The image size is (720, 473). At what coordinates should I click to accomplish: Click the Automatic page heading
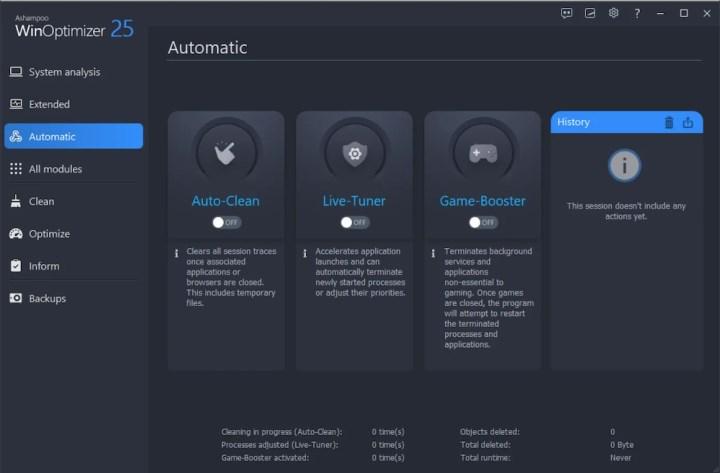(x=208, y=48)
